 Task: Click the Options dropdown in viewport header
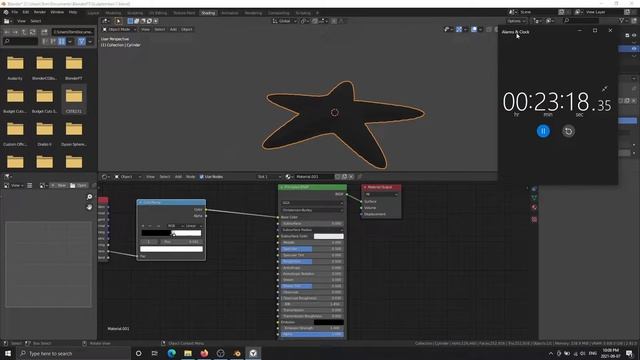tap(516, 21)
